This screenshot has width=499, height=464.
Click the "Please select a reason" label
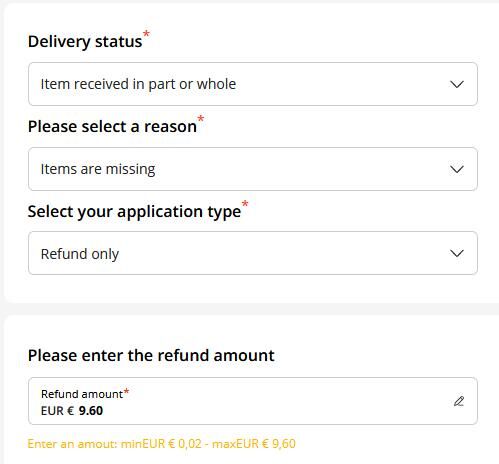(112, 127)
